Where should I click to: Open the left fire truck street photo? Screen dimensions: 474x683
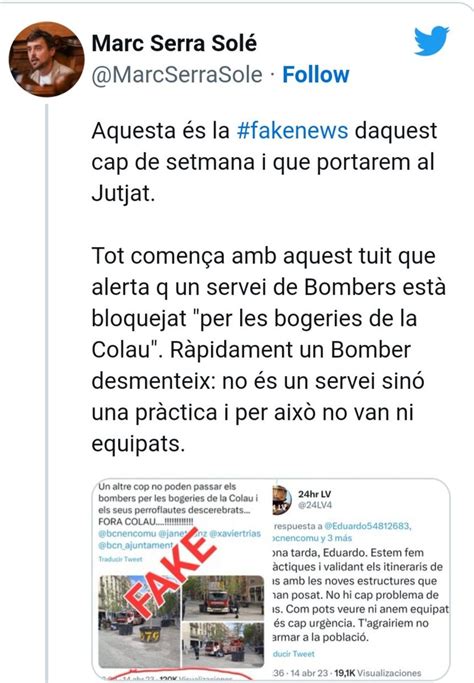[139, 622]
